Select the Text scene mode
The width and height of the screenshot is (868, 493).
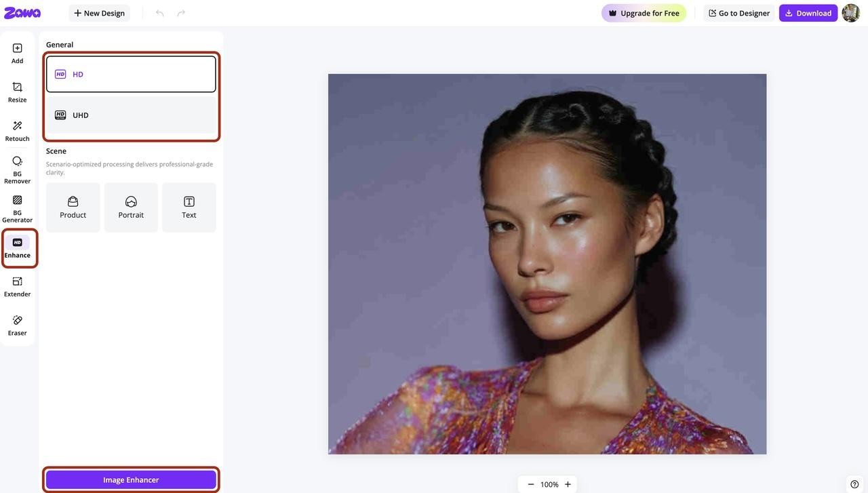pos(189,208)
